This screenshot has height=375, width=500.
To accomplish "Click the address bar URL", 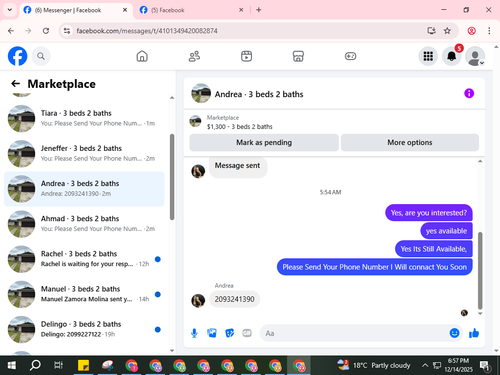I will (x=147, y=31).
